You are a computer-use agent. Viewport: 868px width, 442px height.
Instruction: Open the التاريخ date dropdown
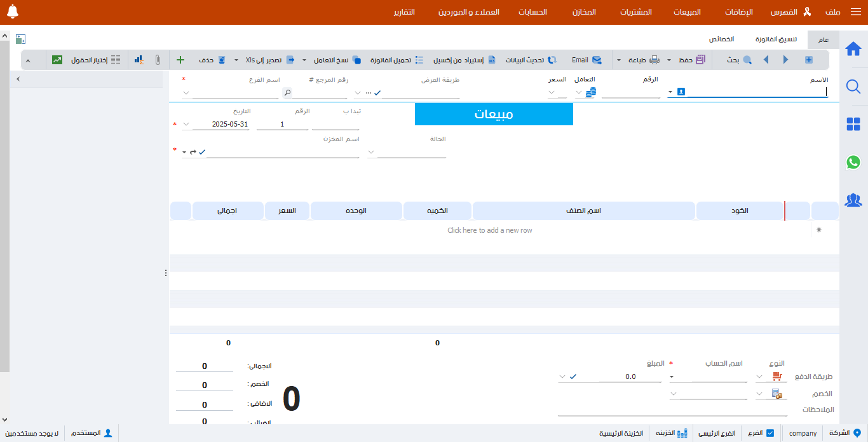click(185, 124)
